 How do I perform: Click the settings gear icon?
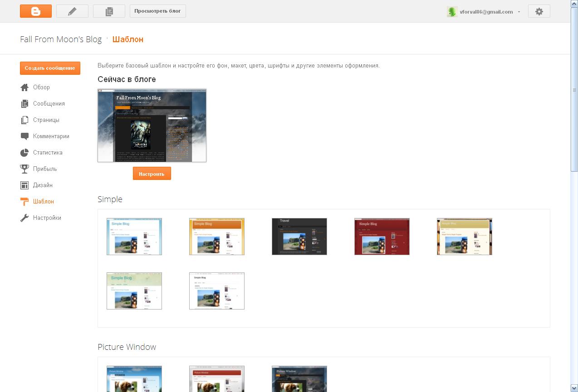point(539,11)
